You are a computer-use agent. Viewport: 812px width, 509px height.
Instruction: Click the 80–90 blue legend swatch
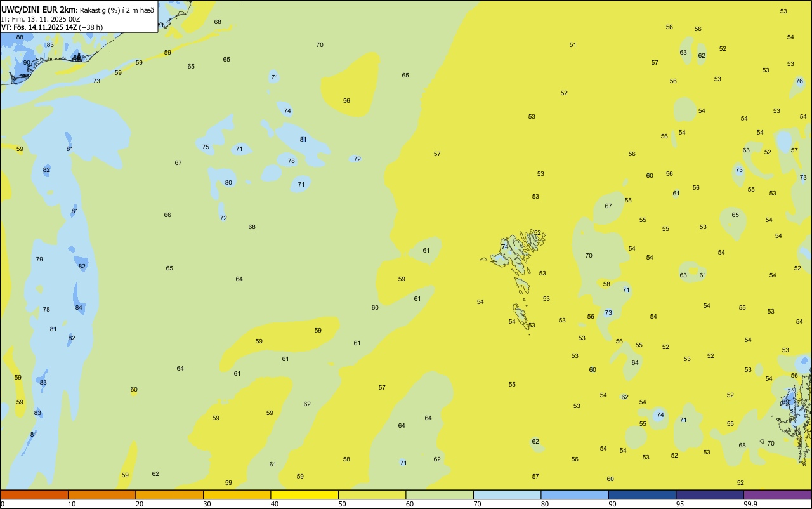[575, 494]
